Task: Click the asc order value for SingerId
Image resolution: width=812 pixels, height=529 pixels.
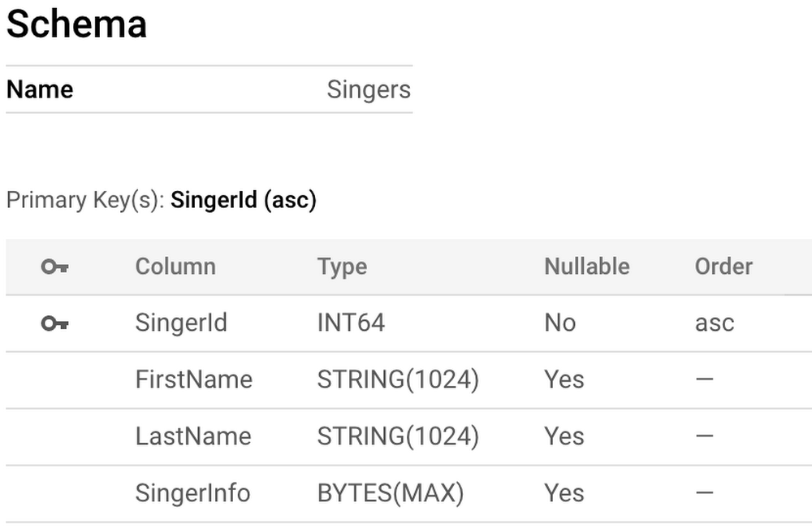Action: pos(715,323)
